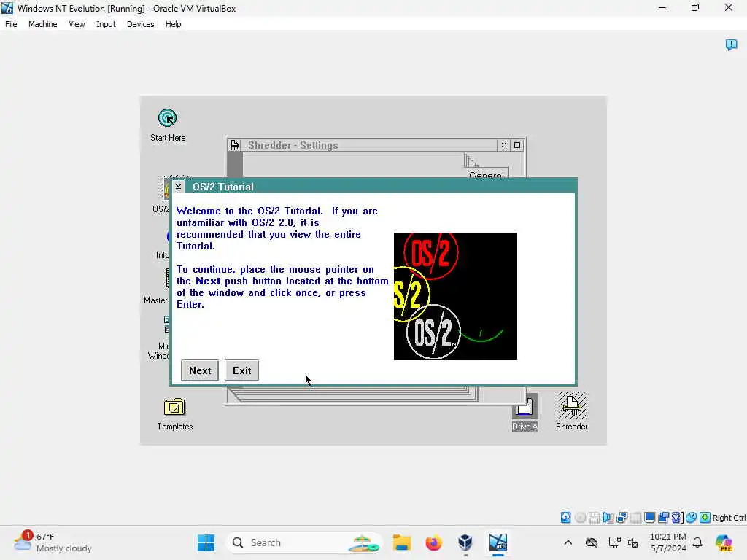Click the virtualization features V status icon
This screenshot has width=747, height=560.
[677, 518]
